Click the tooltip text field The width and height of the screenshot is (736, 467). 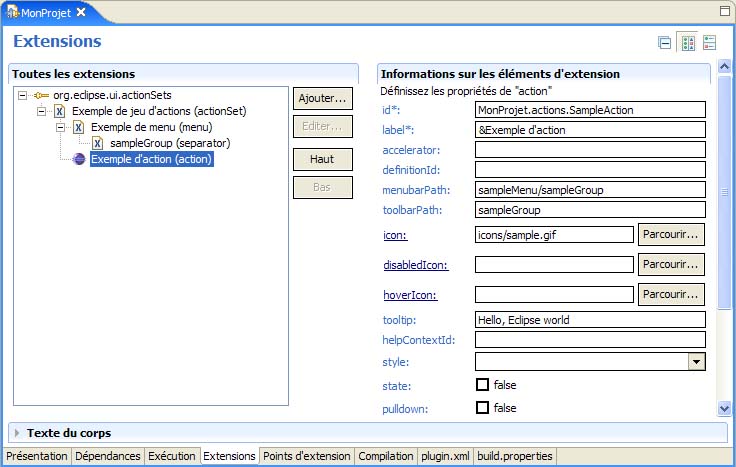pyautogui.click(x=590, y=320)
